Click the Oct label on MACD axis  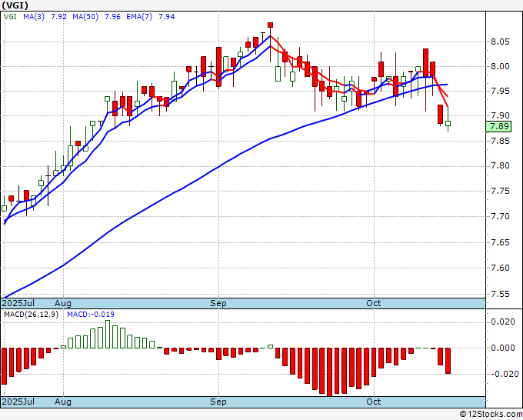pyautogui.click(x=374, y=402)
